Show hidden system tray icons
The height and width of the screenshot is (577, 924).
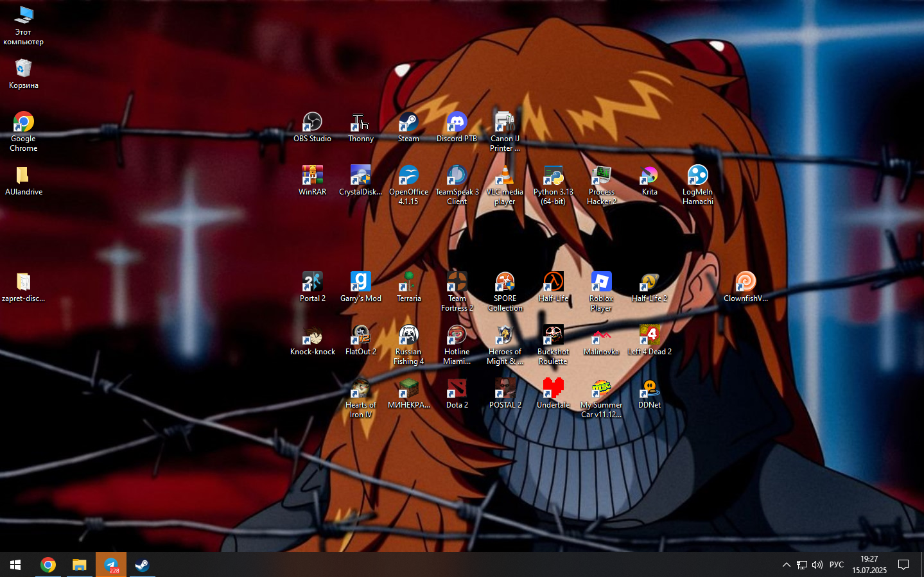787,565
